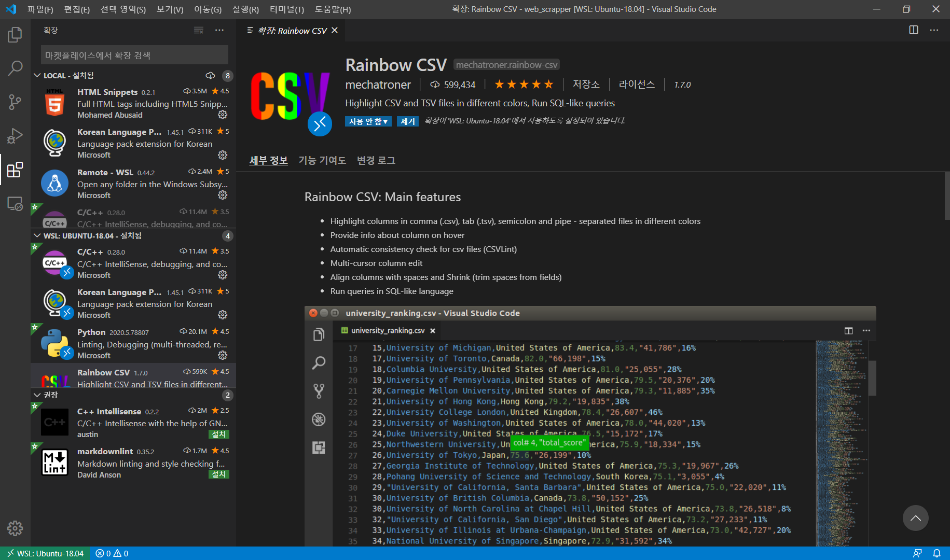Screen dimensions: 950x560
Task: Switch to the 기능 기여도 tab
Action: tap(322, 160)
